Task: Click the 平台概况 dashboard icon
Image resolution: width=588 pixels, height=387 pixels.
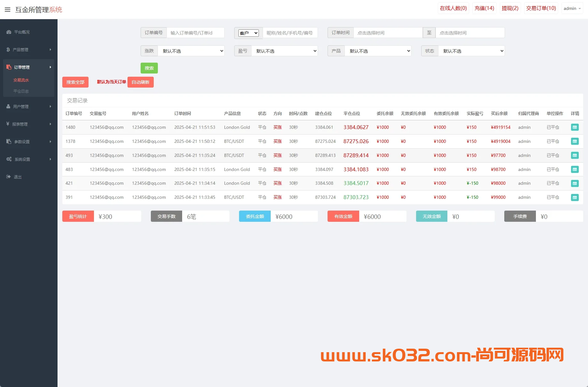Action: [x=9, y=32]
